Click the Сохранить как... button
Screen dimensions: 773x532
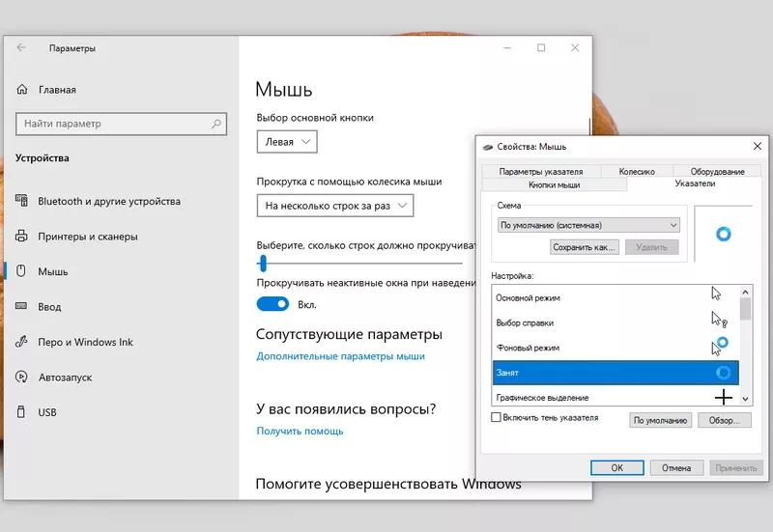click(x=585, y=247)
